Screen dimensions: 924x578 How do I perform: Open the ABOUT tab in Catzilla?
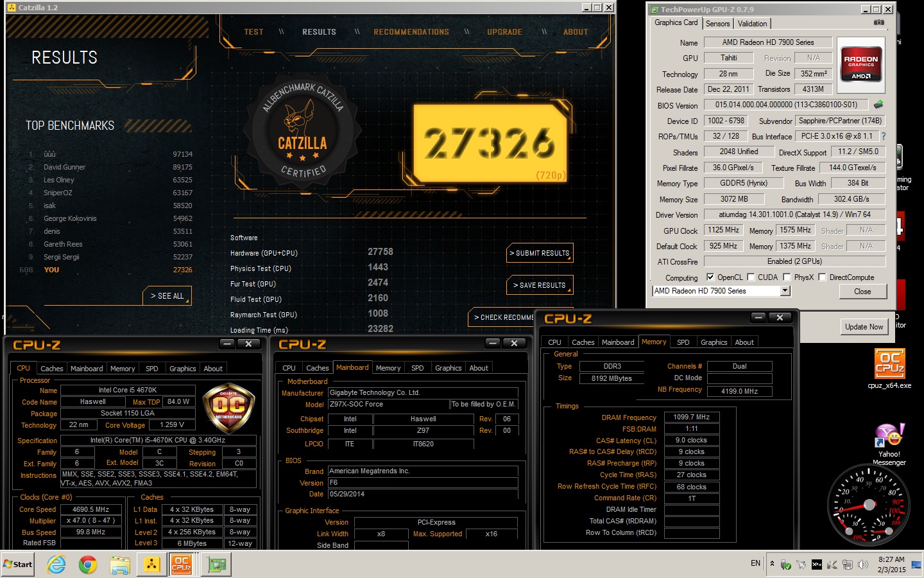click(x=576, y=31)
